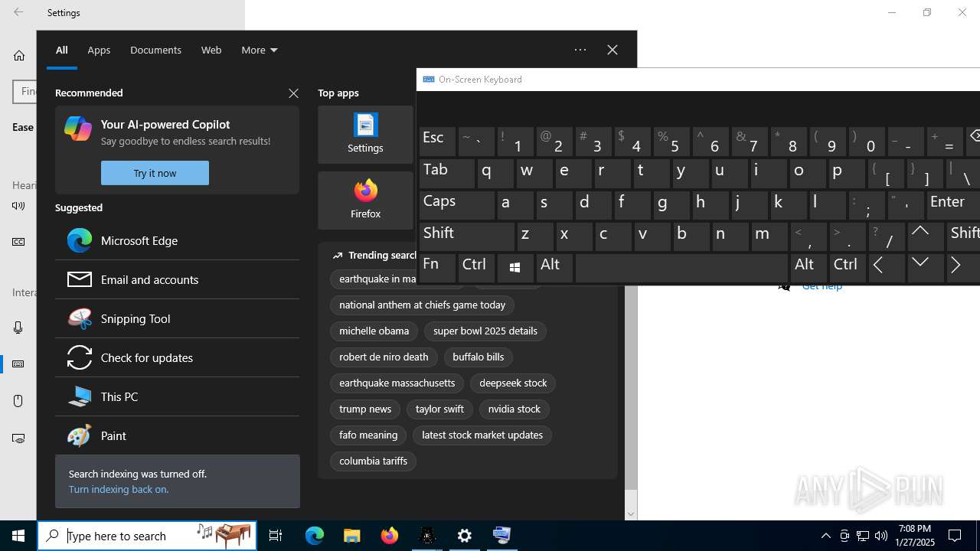
Task: Search trending columbia tariffs
Action: pos(373,461)
